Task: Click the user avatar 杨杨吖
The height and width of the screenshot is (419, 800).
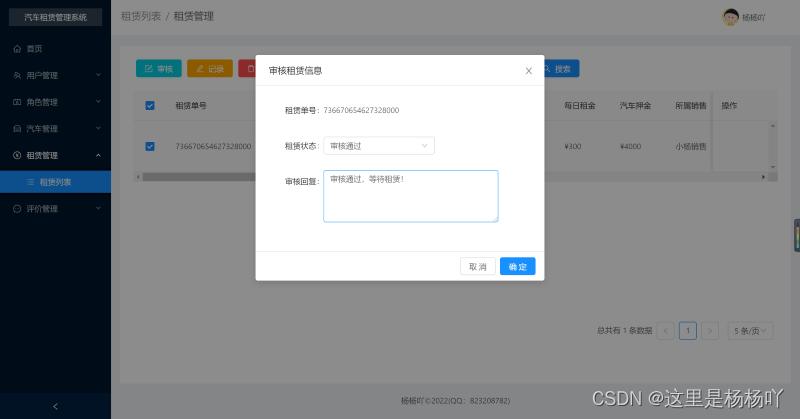Action: pos(731,17)
